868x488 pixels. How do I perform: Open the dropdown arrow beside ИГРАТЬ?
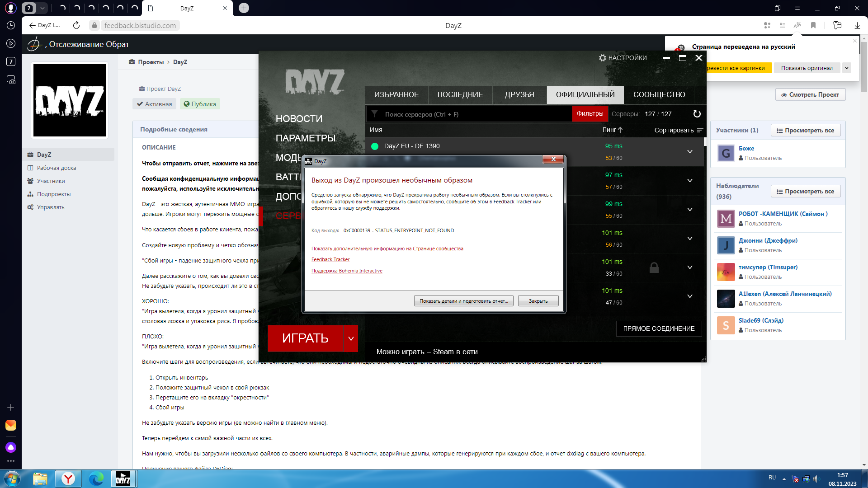pos(351,338)
